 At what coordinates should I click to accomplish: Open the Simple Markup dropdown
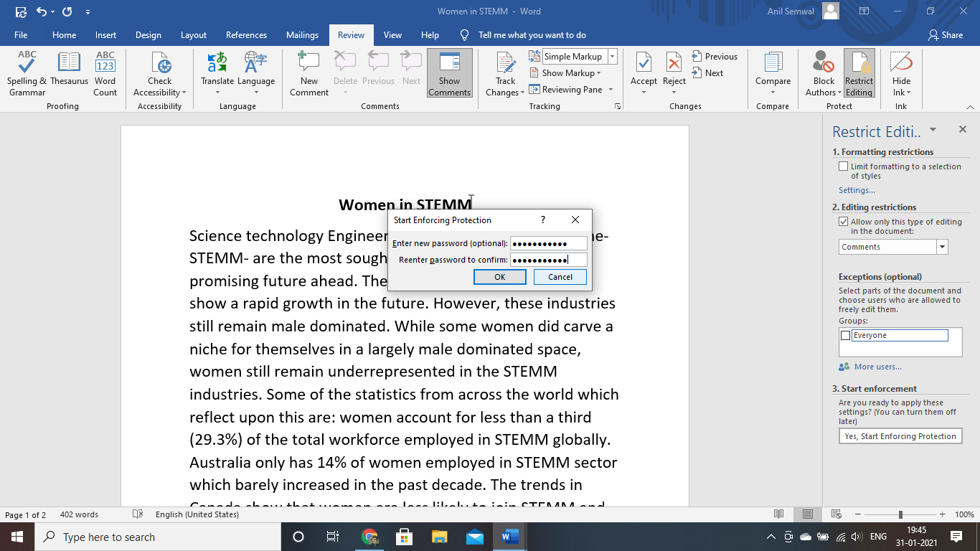point(612,57)
